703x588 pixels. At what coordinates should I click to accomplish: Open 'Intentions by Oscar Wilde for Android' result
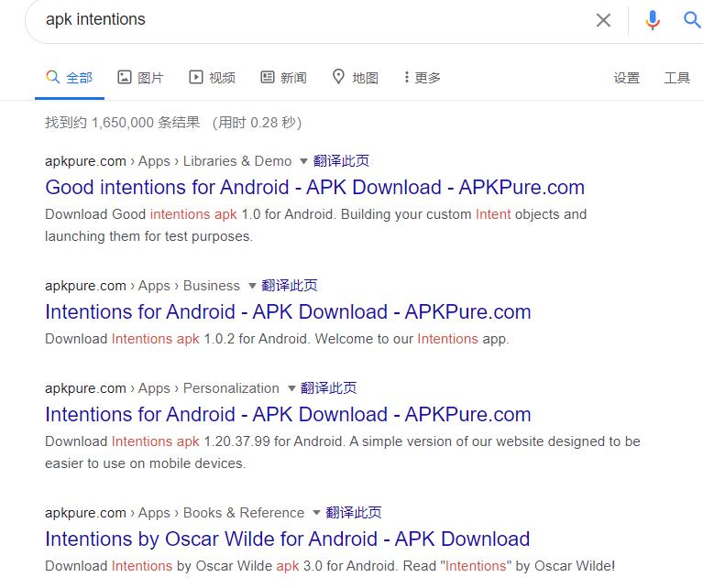[x=288, y=539]
